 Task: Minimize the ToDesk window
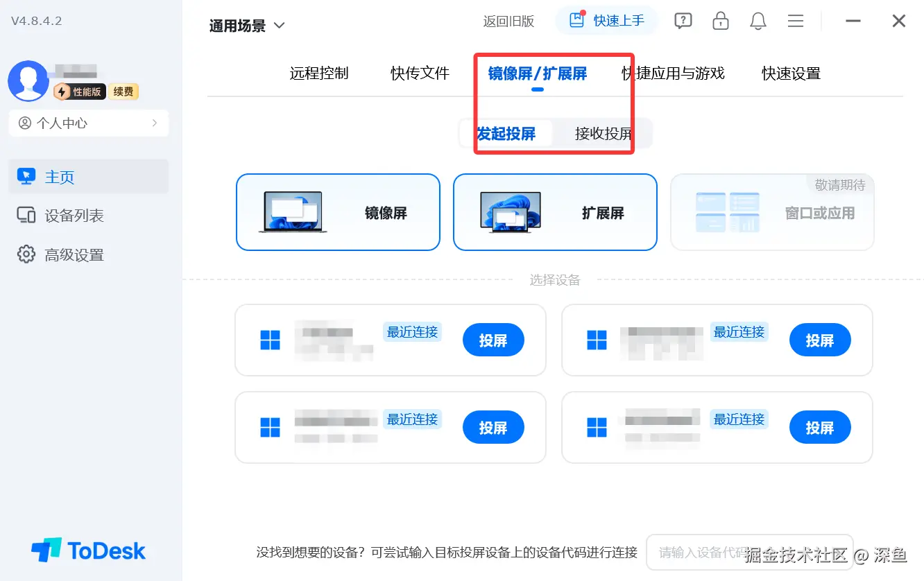(853, 21)
